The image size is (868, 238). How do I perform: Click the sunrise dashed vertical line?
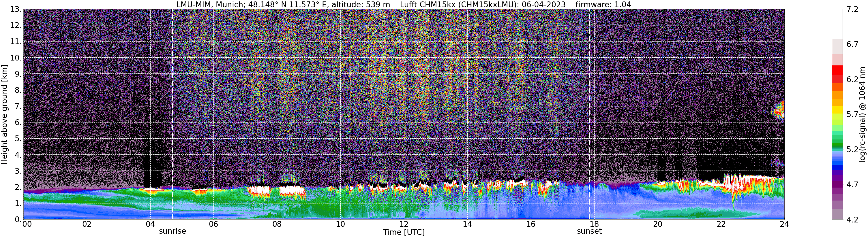pos(173,114)
